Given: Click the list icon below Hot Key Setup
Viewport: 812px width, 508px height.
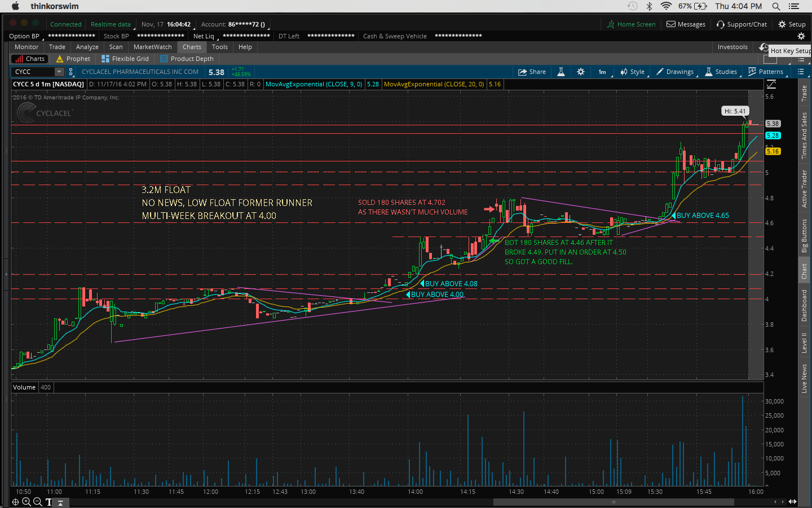Looking at the screenshot, I should point(801,59).
